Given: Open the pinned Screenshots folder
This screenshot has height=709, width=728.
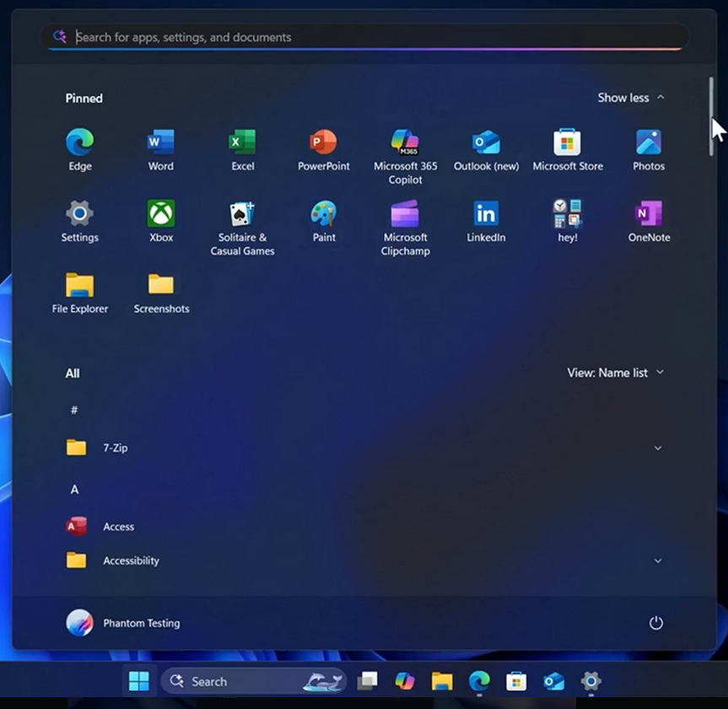Looking at the screenshot, I should pos(161,293).
